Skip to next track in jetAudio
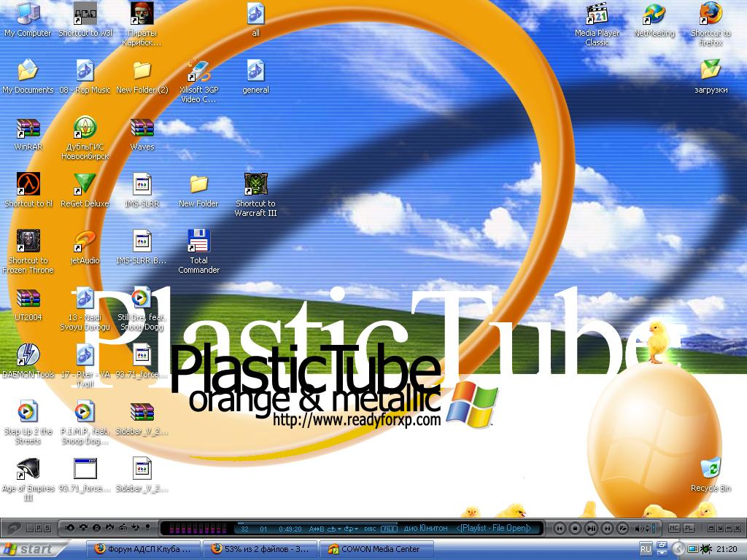The height and width of the screenshot is (560, 747). (x=607, y=528)
